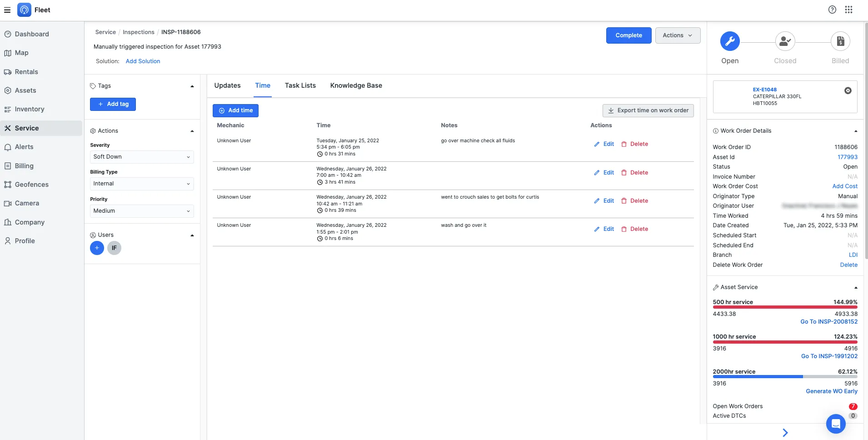Click Generate WO Early link
This screenshot has width=868, height=440.
point(831,391)
